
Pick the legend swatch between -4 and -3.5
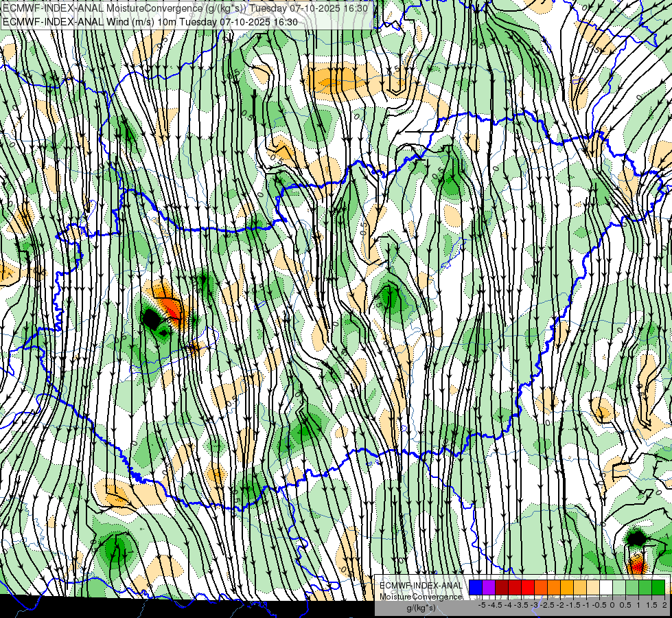click(515, 588)
